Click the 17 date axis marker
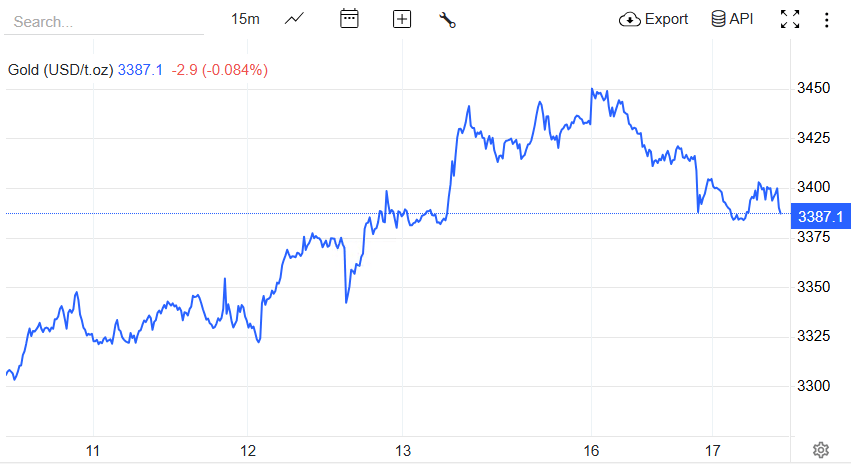The image size is (851, 464). (x=712, y=451)
